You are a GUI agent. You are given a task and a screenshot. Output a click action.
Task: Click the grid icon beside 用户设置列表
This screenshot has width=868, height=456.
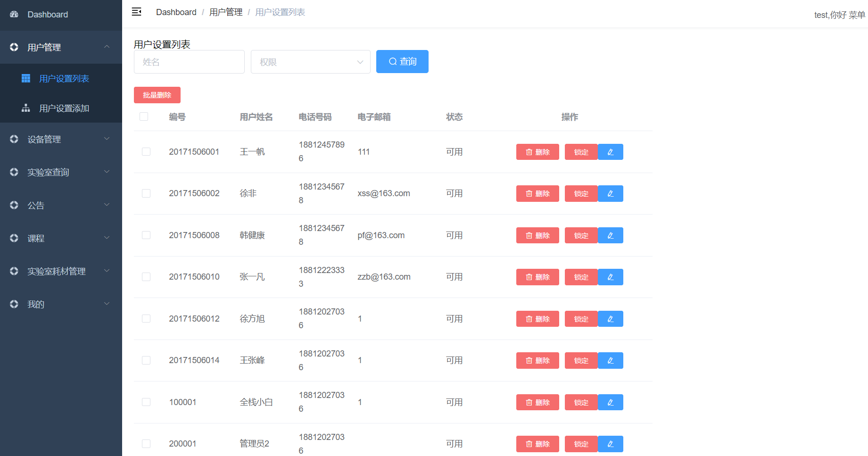26,78
